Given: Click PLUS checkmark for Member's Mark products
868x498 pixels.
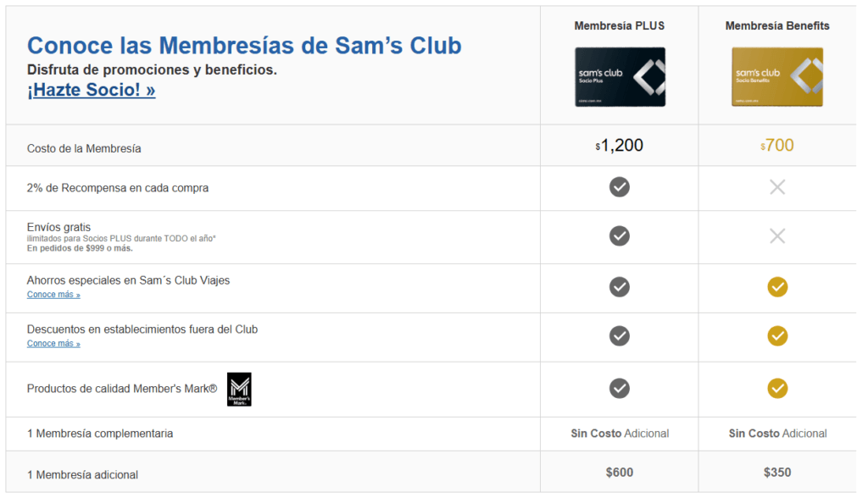Looking at the screenshot, I should pyautogui.click(x=620, y=388).
